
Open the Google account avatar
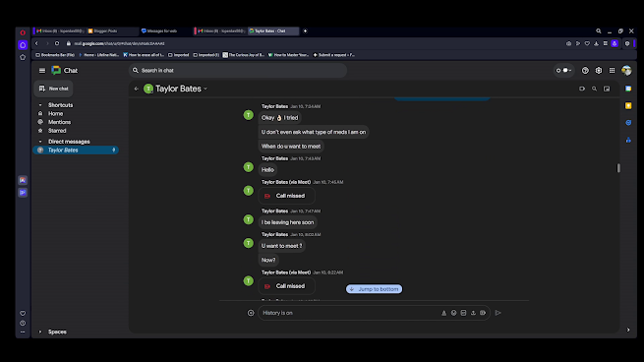click(x=626, y=71)
